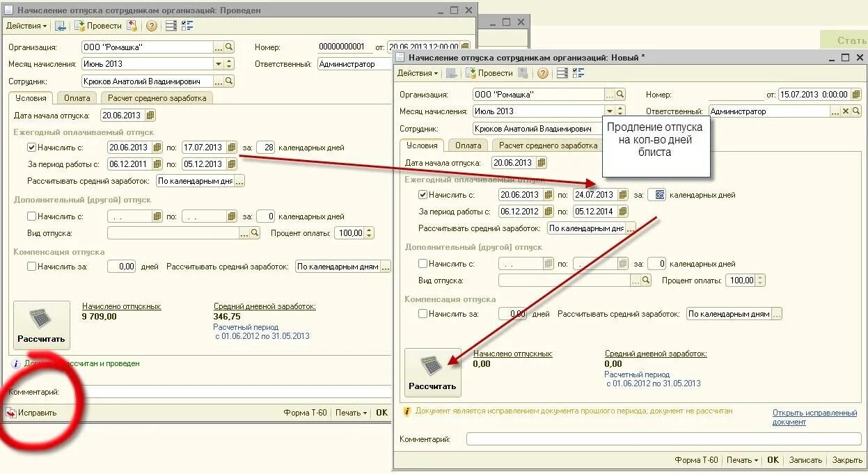The width and height of the screenshot is (868, 474).
Task: Open organization lookup magnifier in Новый window
Action: [x=620, y=95]
